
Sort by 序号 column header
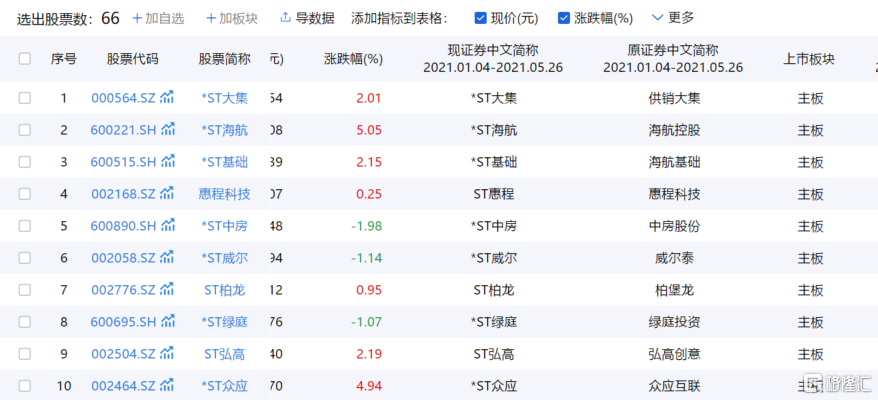(64, 59)
